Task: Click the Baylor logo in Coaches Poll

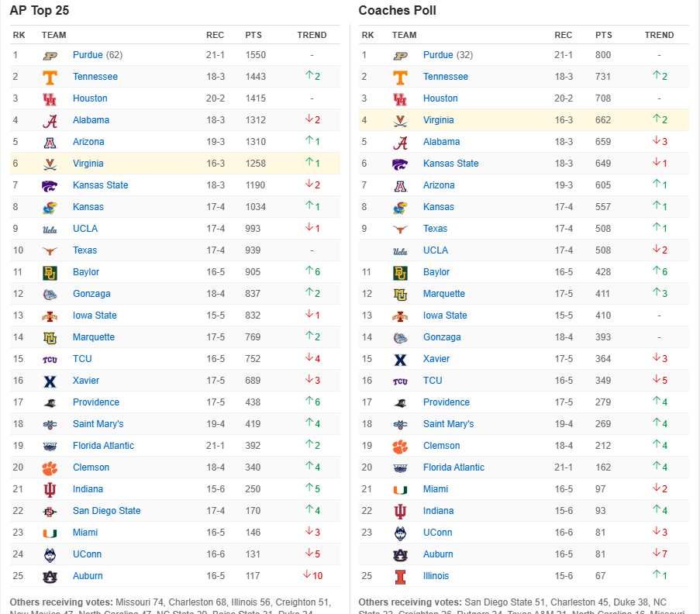Action: pos(400,272)
